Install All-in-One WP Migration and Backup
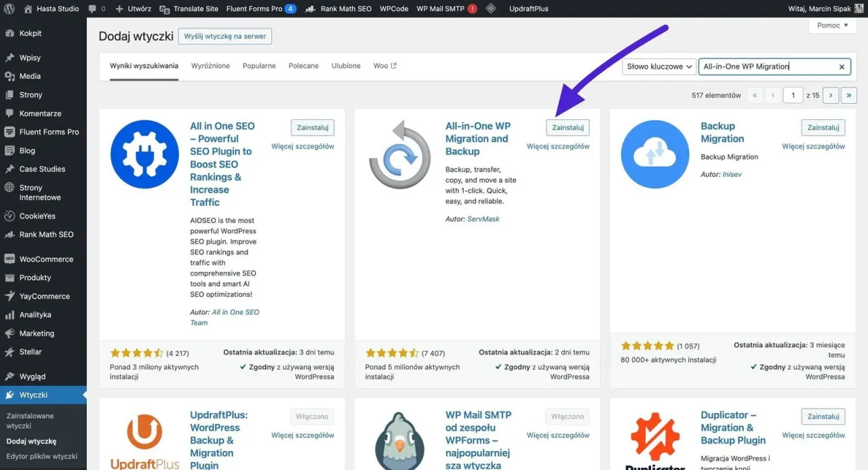The height and width of the screenshot is (470, 868). [x=568, y=127]
